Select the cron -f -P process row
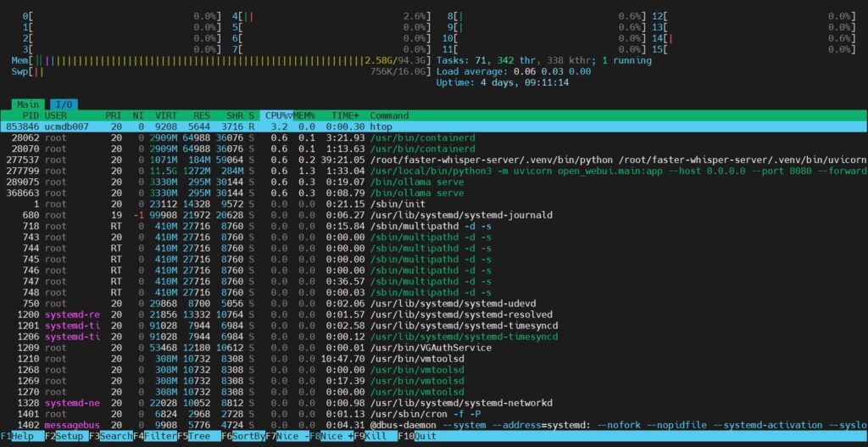868x447 pixels. pos(434,414)
